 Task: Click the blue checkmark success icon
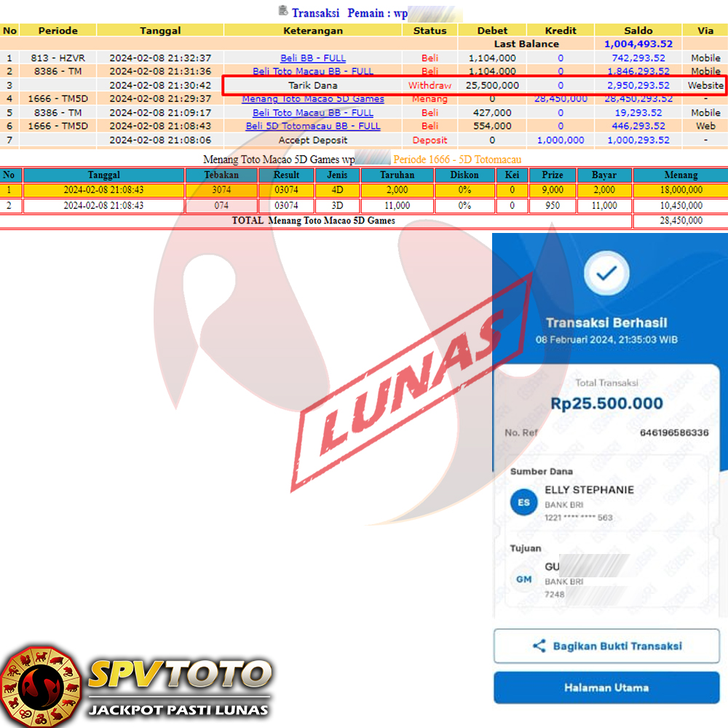pos(606,274)
